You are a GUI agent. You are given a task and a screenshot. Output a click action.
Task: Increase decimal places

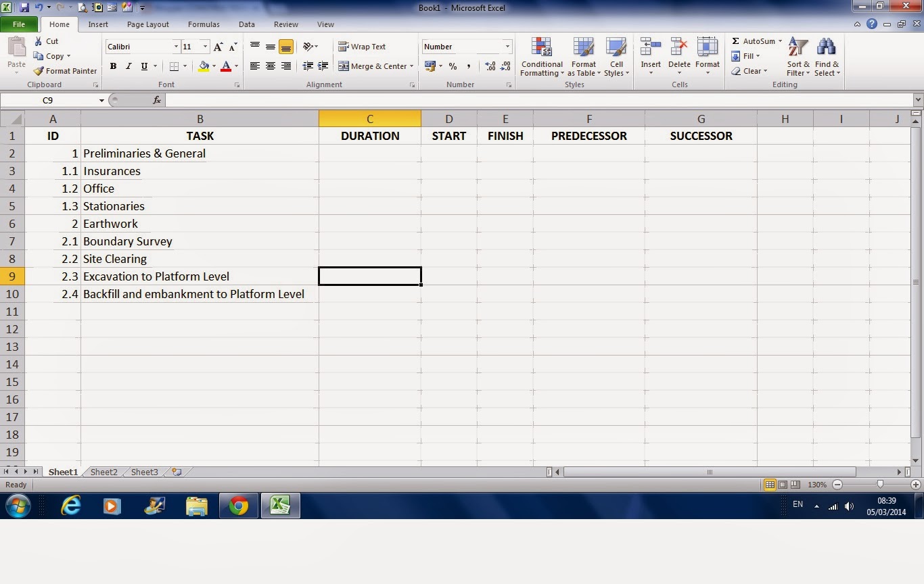tap(490, 66)
